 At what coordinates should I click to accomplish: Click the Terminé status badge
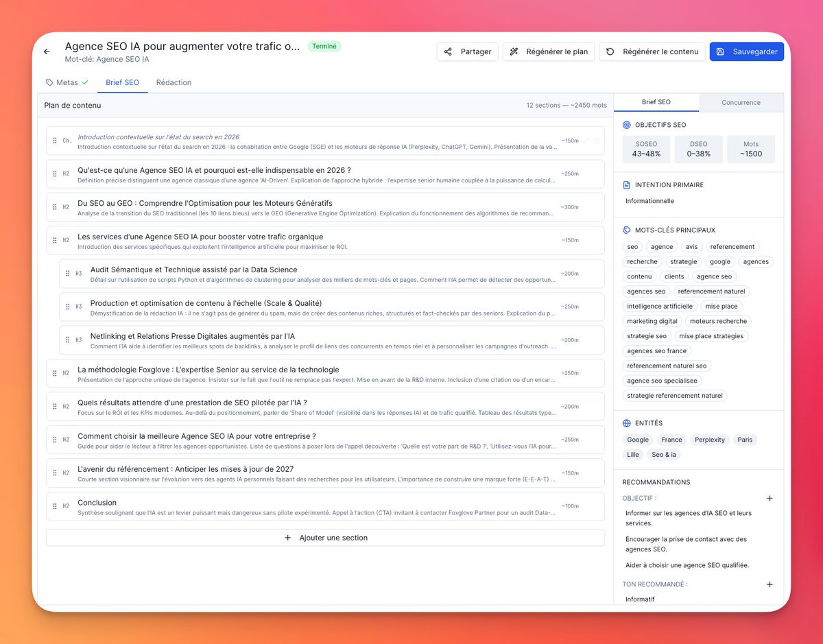pyautogui.click(x=324, y=47)
